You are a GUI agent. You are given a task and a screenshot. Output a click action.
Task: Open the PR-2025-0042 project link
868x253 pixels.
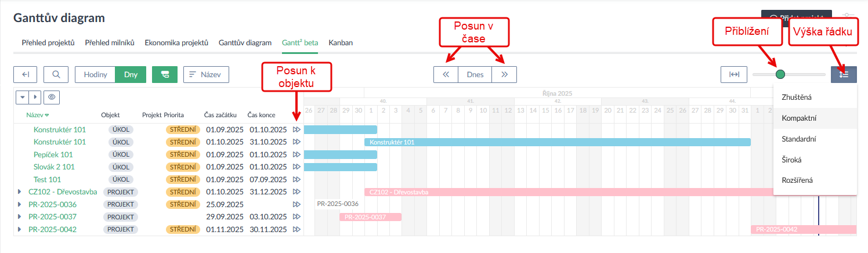tap(52, 229)
